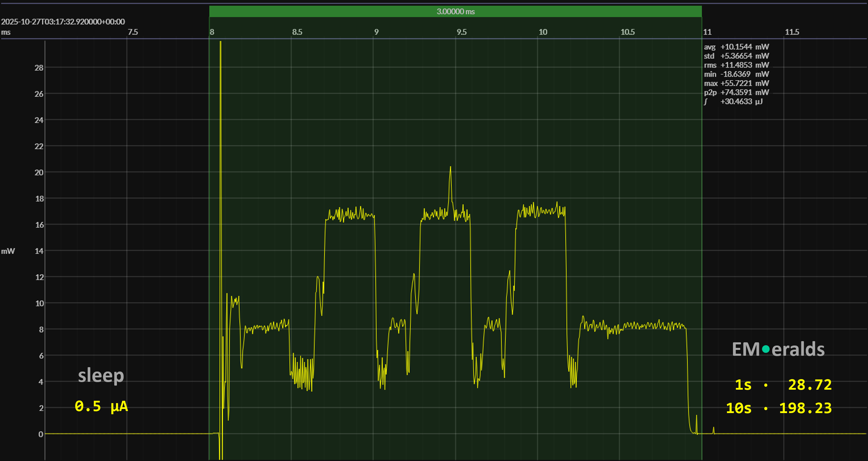Click the green 3.00000 ms marker range bar
The height and width of the screenshot is (461, 868).
pyautogui.click(x=455, y=11)
